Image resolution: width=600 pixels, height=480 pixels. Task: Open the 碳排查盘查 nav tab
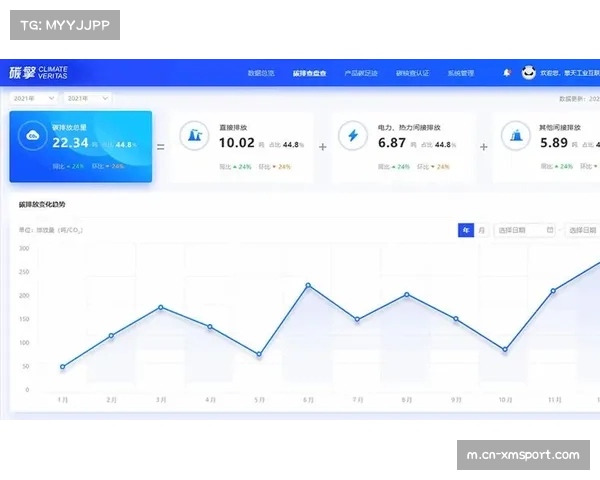[309, 73]
